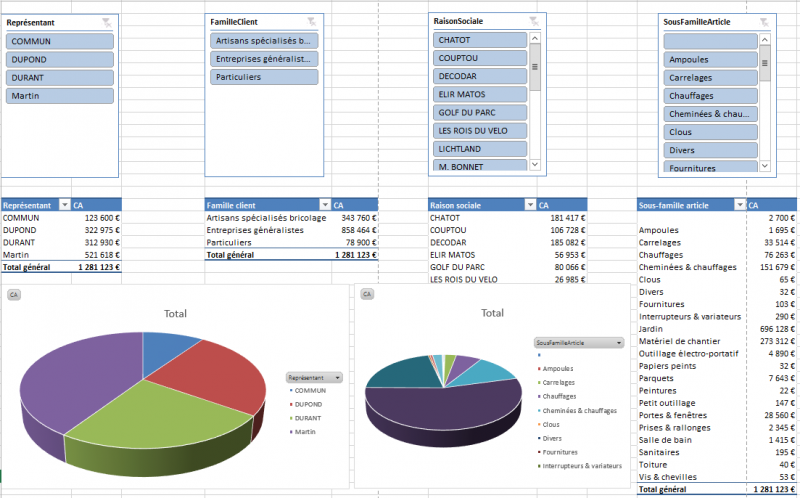Expand Sous-famille article header filter dropdown

[x=740, y=205]
